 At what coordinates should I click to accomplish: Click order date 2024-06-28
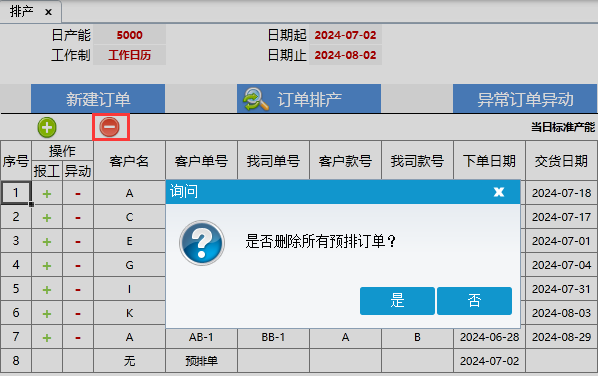490,337
